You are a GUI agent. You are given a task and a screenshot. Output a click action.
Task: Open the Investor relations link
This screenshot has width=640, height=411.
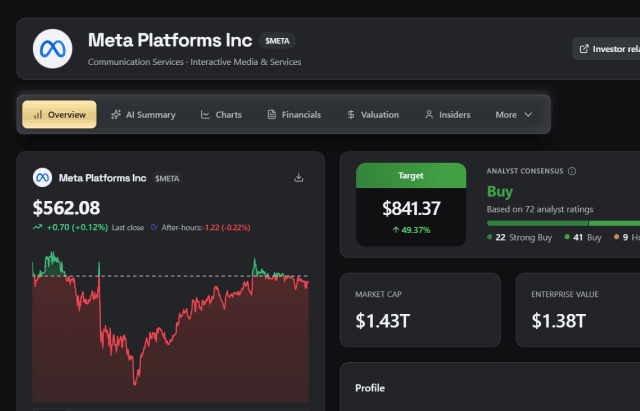(x=607, y=49)
